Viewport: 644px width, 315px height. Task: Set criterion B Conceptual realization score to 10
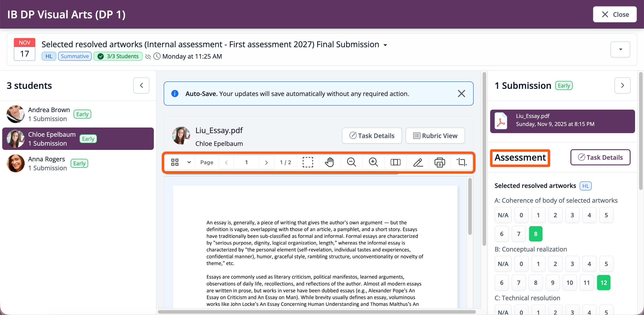570,283
